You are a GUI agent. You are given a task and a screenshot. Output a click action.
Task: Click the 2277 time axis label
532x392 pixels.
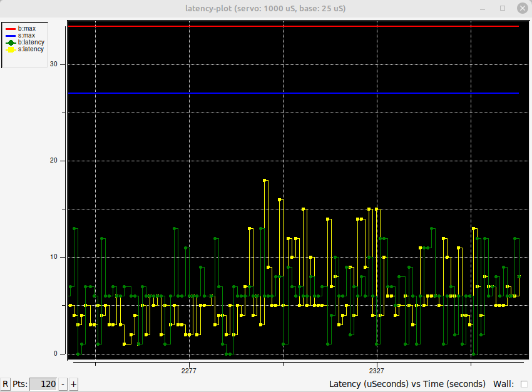coord(188,371)
